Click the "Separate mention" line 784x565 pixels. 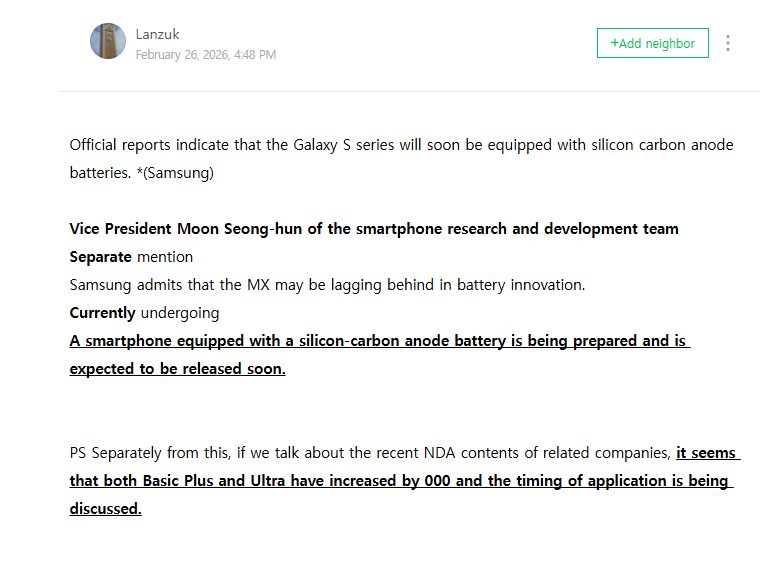(x=131, y=257)
